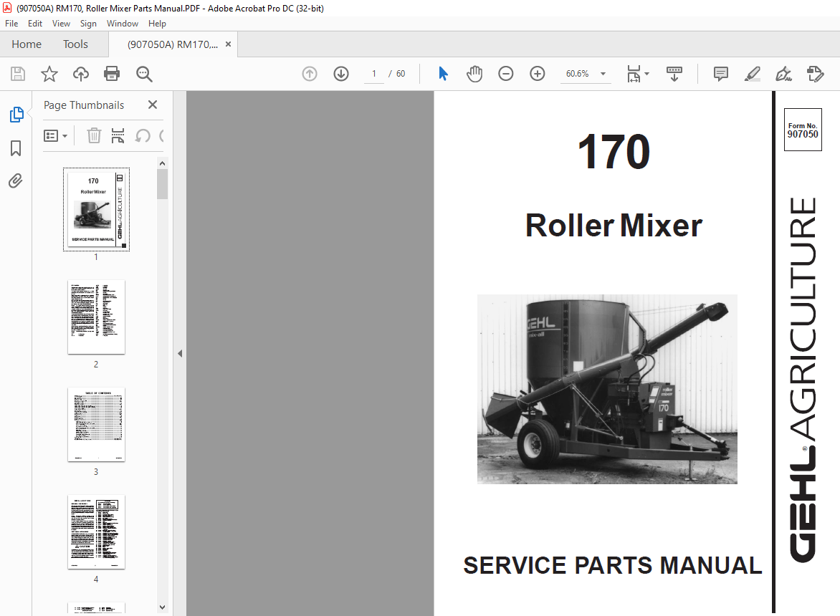Screen dimensions: 840x616
Task: Close the RM170 document tab
Action: tap(228, 44)
